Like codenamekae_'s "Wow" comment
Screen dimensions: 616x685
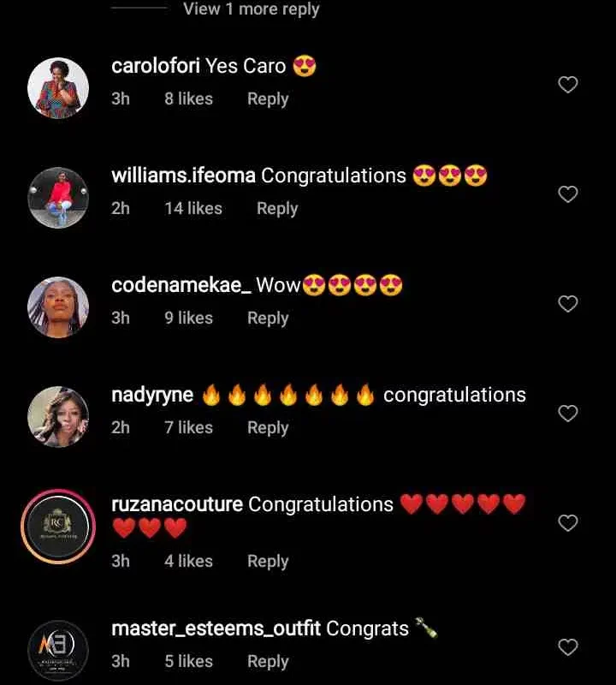pos(568,304)
